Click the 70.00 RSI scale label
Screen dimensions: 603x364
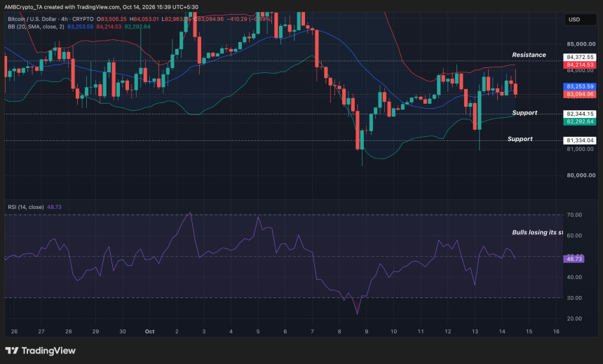click(574, 215)
